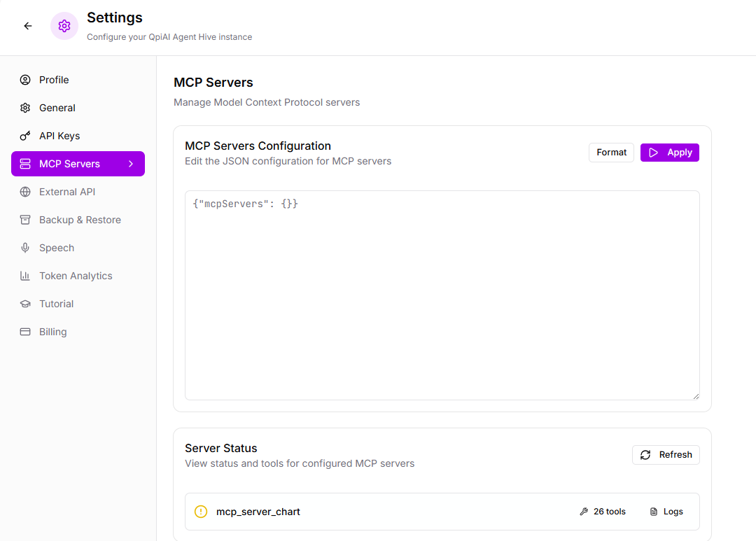Image resolution: width=756 pixels, height=541 pixels.
Task: Open the Profile settings section
Action: (54, 80)
